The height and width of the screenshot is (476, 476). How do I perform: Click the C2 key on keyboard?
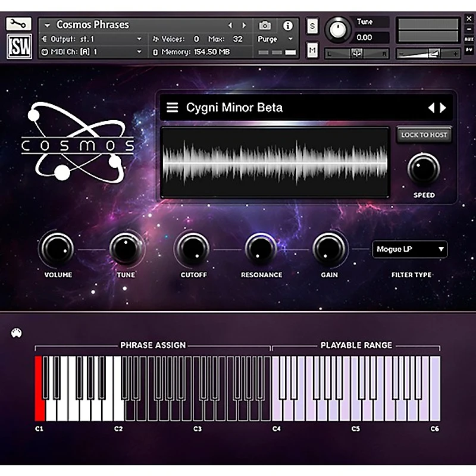click(118, 410)
